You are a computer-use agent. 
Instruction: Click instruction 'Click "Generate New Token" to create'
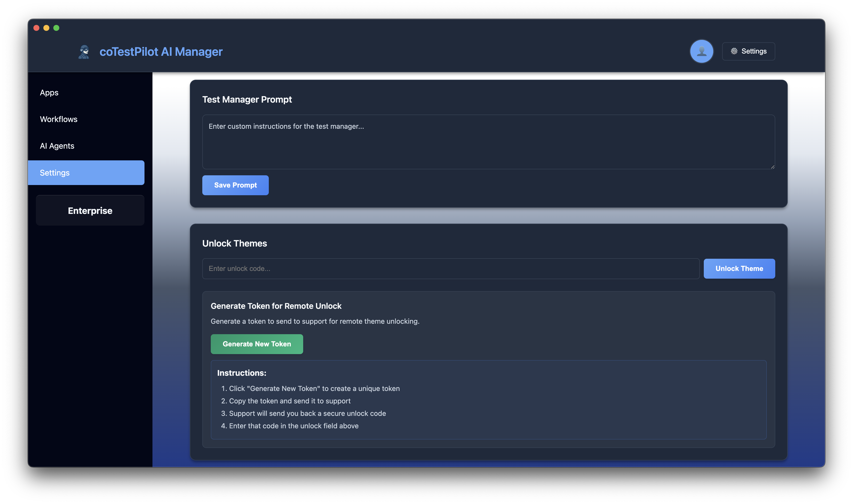[x=314, y=388]
